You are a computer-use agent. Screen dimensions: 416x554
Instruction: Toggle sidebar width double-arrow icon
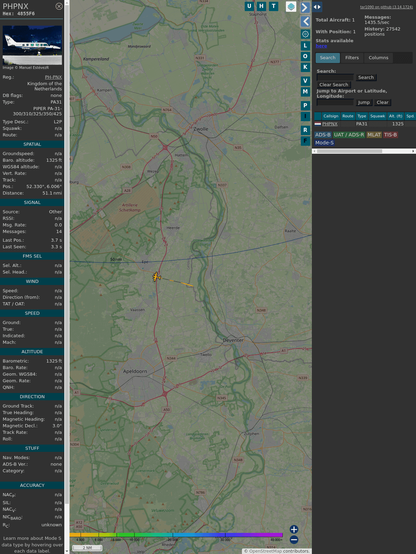point(317,7)
